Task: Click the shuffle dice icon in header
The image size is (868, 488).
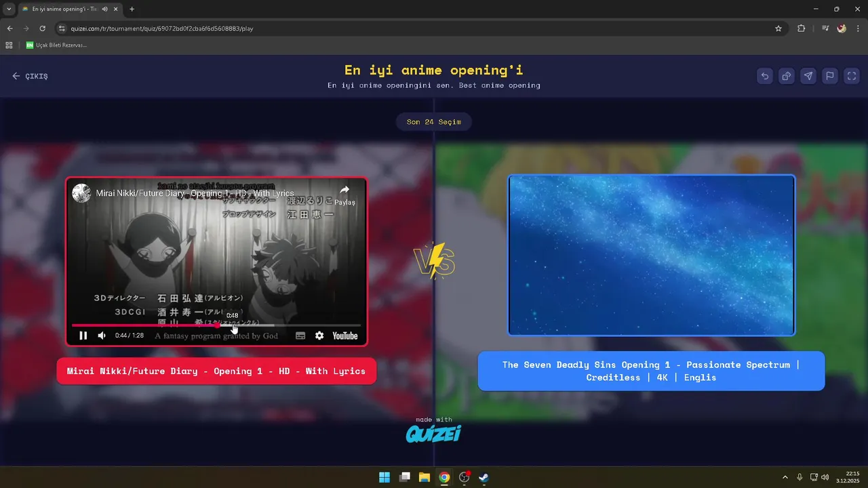Action: [x=787, y=76]
